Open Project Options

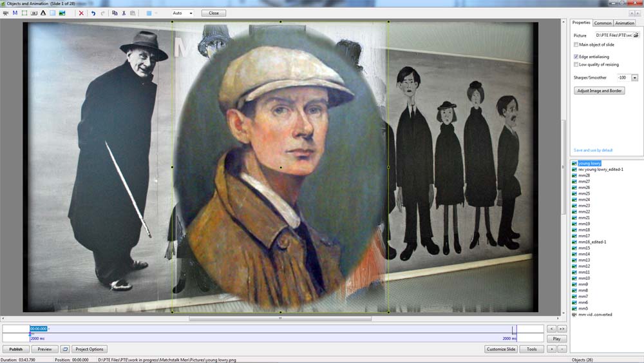coord(90,349)
